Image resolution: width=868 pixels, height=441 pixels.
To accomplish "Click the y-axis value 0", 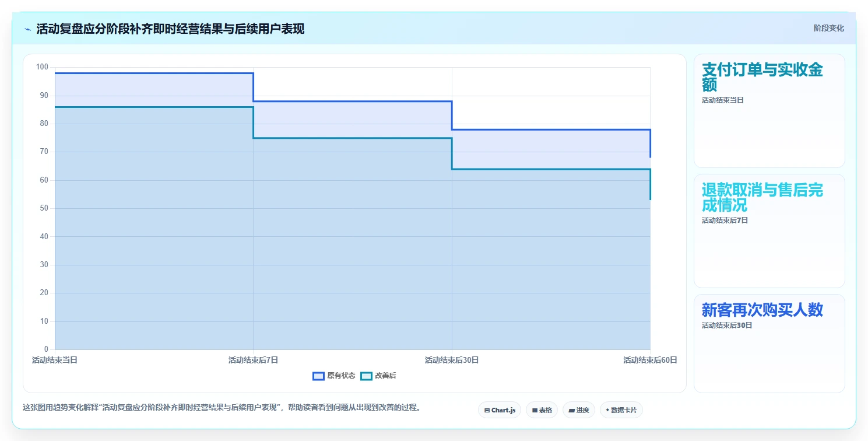I will pyautogui.click(x=47, y=349).
